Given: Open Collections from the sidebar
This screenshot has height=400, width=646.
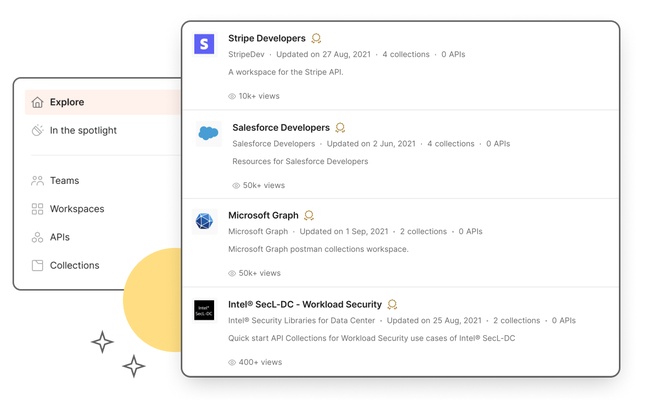Looking at the screenshot, I should click(x=75, y=265).
